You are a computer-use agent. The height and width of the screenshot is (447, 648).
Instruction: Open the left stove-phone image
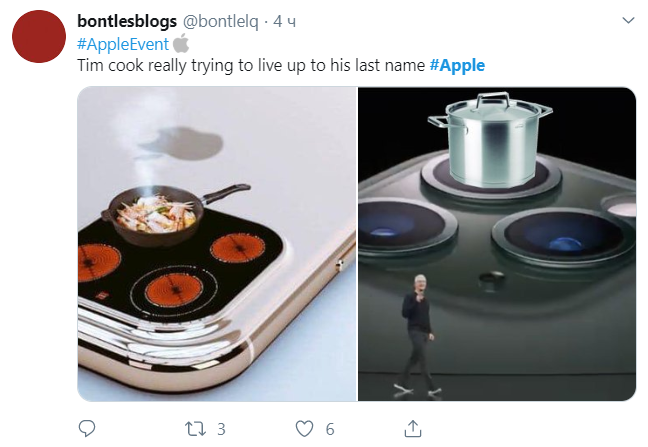[x=216, y=244]
